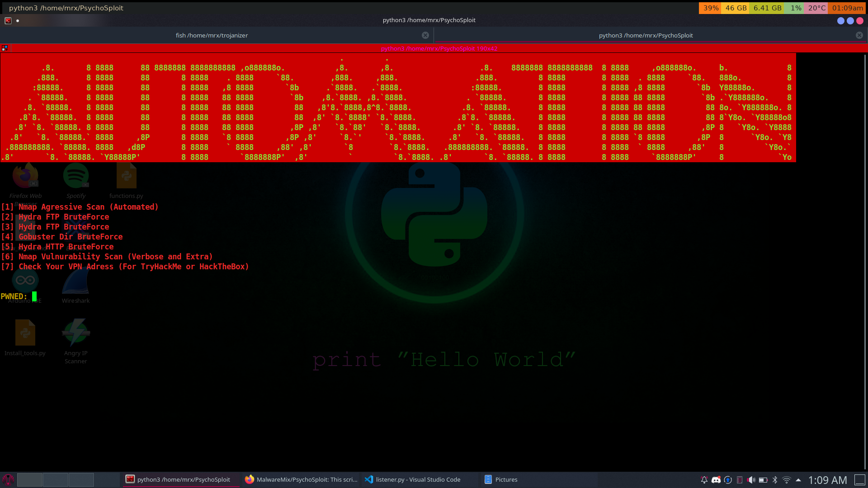This screenshot has width=868, height=488.
Task: Click the battery status tray icon
Action: [x=763, y=480]
